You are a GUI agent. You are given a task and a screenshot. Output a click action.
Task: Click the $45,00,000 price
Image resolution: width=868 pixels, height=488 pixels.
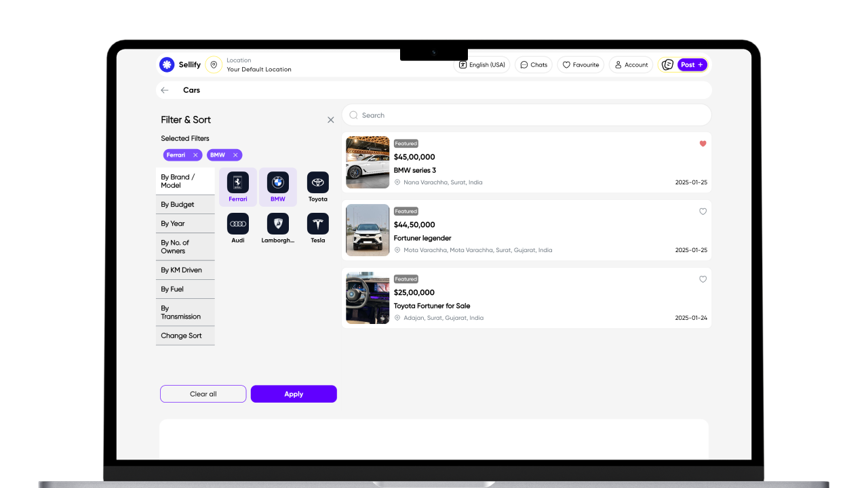click(414, 157)
